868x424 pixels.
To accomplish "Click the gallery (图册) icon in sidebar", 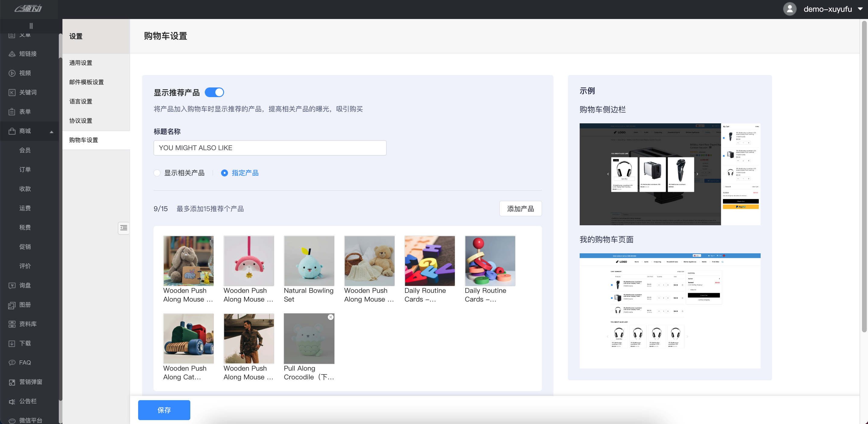I will click(x=12, y=305).
